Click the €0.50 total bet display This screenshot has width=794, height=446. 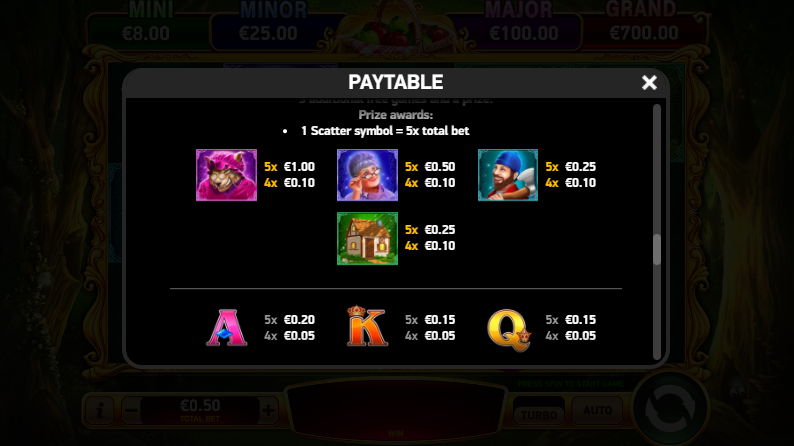[200, 410]
